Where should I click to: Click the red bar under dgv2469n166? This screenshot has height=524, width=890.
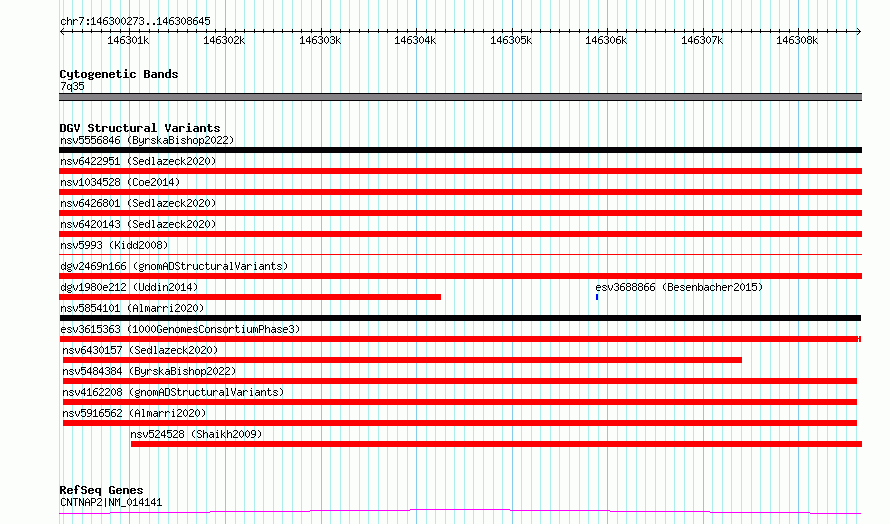460,276
